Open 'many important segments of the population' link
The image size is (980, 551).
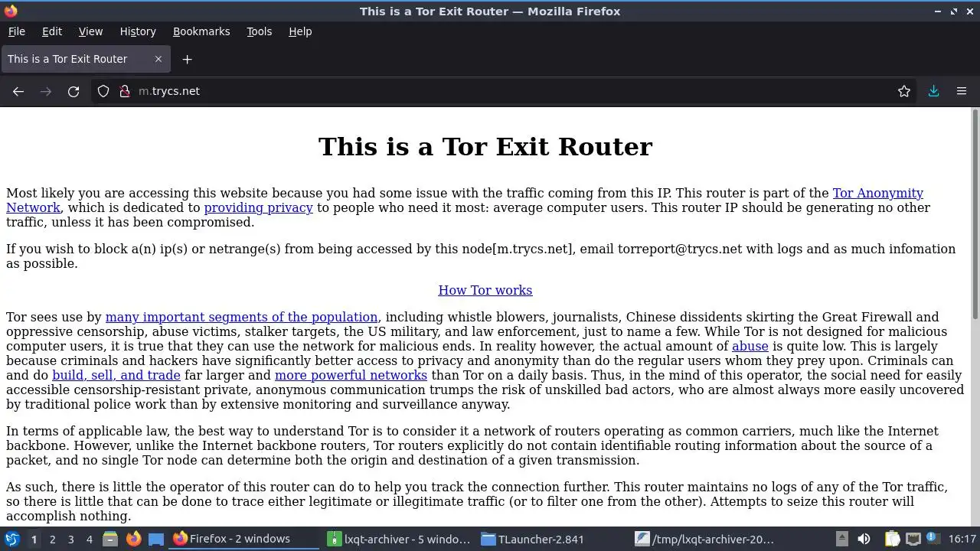point(241,317)
